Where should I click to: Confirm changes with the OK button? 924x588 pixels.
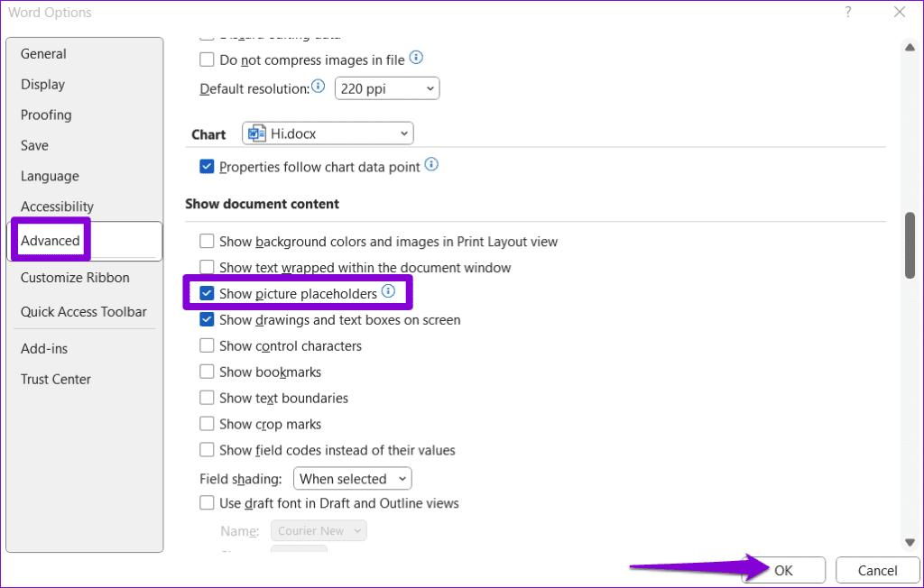(x=781, y=570)
